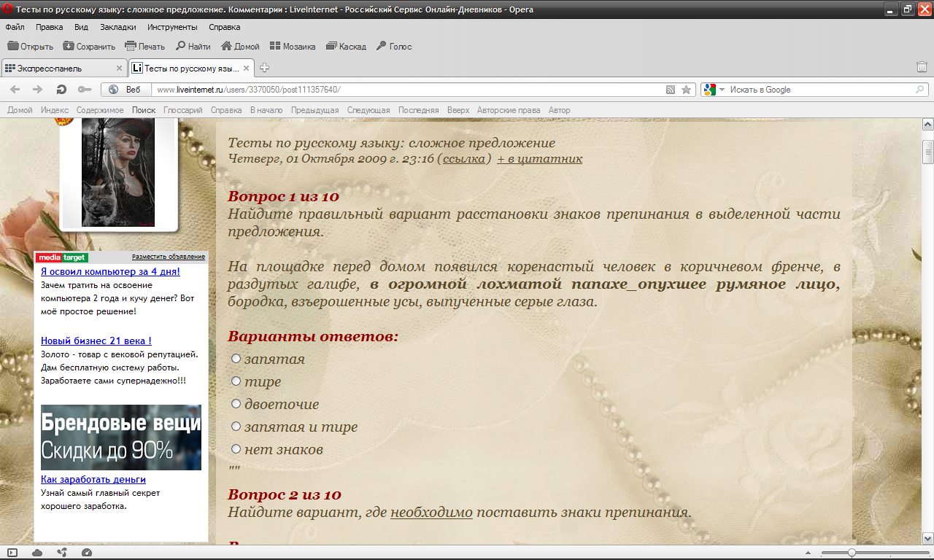This screenshot has width=934, height=560.
Task: Click the Сохранить toolbar button
Action: 89,46
